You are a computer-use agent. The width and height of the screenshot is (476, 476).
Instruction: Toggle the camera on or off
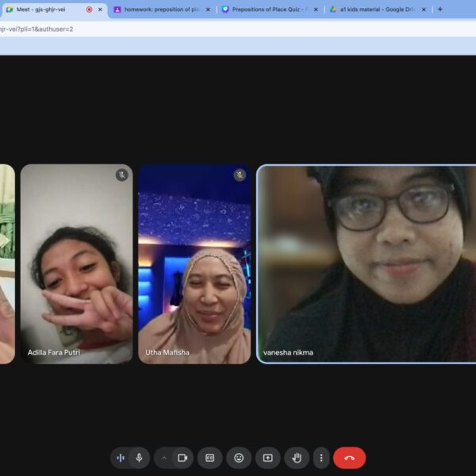click(x=182, y=458)
